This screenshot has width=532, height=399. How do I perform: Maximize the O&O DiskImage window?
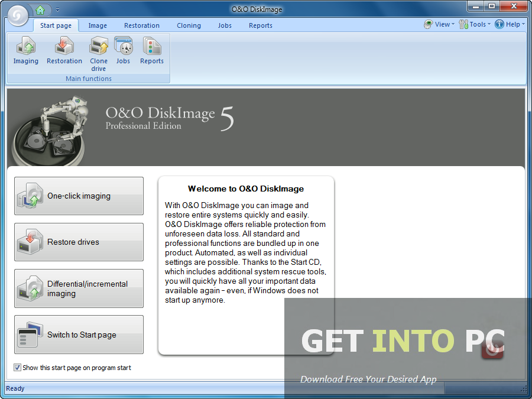(x=492, y=6)
